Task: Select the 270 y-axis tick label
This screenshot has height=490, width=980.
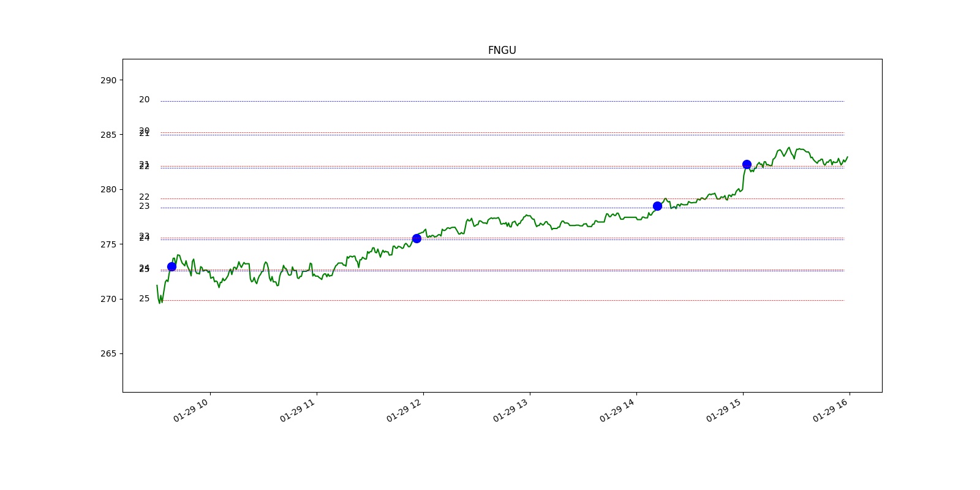Action: click(x=108, y=299)
